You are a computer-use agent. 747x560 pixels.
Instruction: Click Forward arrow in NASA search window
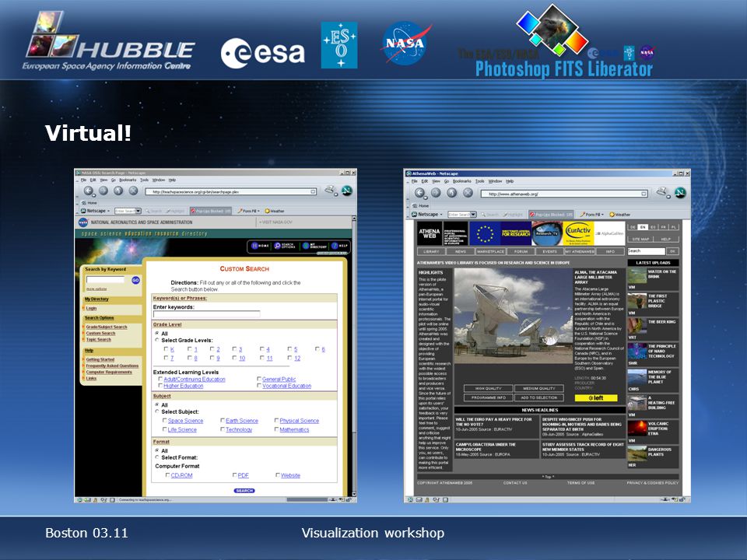click(103, 191)
